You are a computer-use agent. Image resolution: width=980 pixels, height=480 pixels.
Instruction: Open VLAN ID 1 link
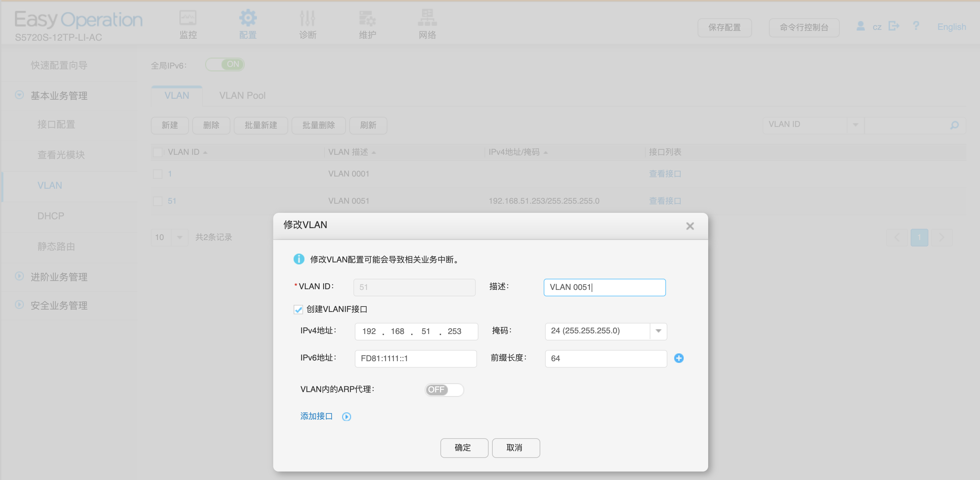point(170,174)
